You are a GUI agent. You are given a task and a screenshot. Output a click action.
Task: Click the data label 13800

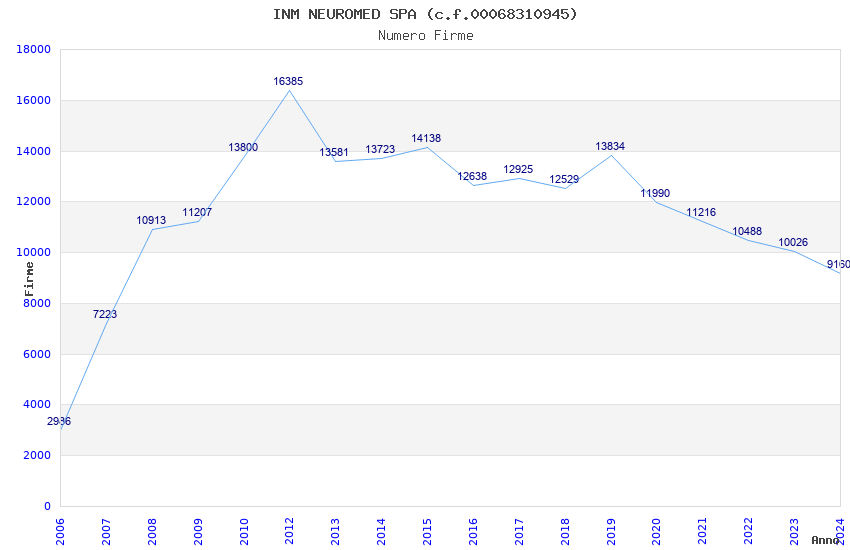pos(243,147)
